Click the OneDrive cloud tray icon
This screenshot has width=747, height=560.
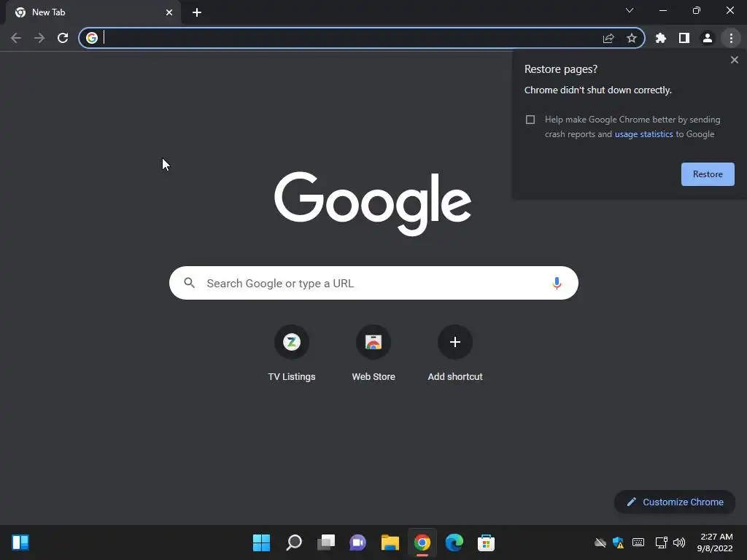pos(600,542)
